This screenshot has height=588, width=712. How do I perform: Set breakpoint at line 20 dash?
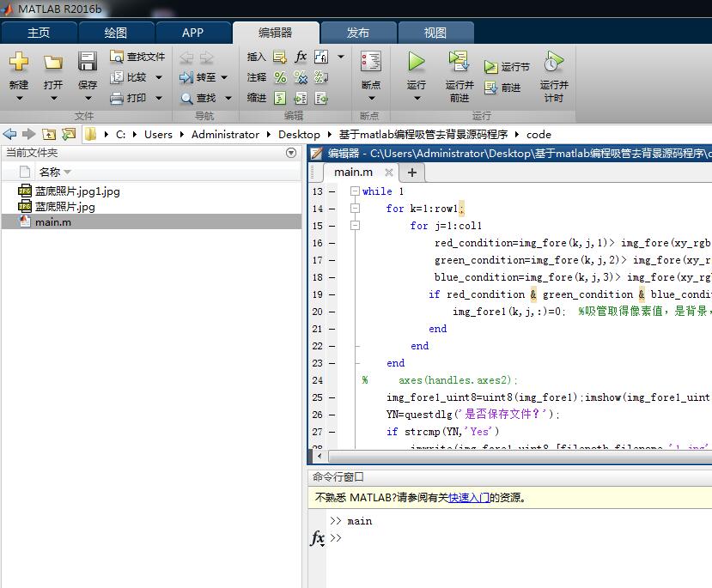tap(332, 312)
